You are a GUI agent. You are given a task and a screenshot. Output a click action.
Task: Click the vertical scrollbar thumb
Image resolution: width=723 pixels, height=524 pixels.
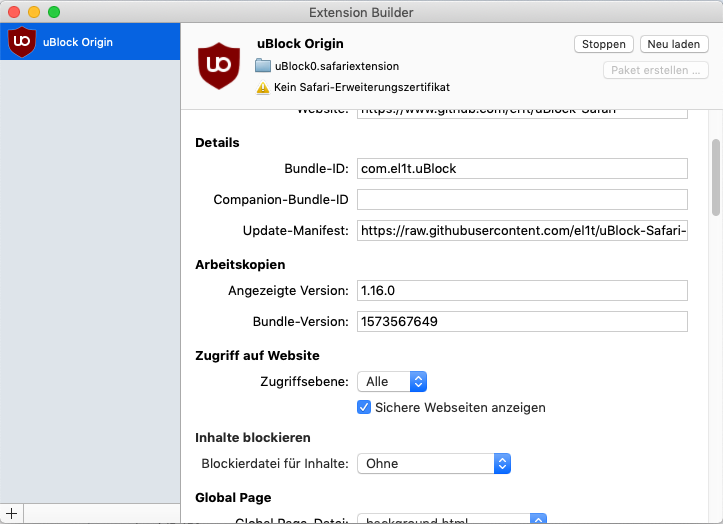click(716, 177)
